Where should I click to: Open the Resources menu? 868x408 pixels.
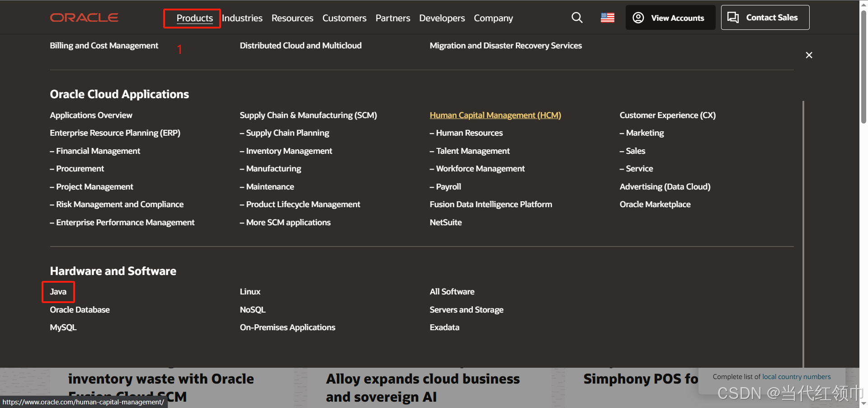point(292,18)
